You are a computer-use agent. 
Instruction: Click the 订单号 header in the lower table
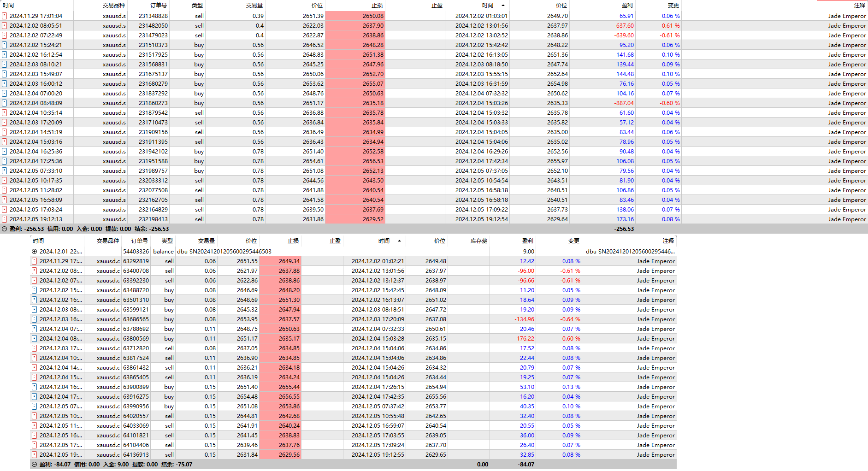pos(140,241)
